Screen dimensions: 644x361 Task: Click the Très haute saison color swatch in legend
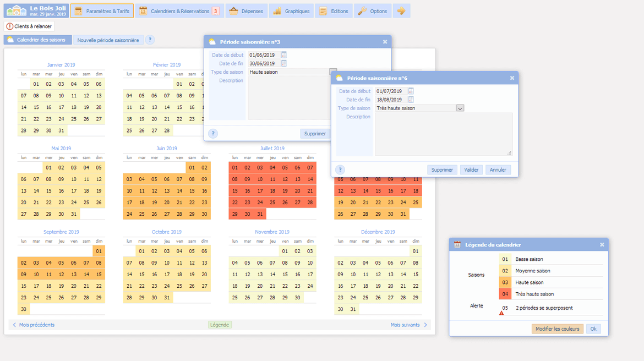point(505,294)
